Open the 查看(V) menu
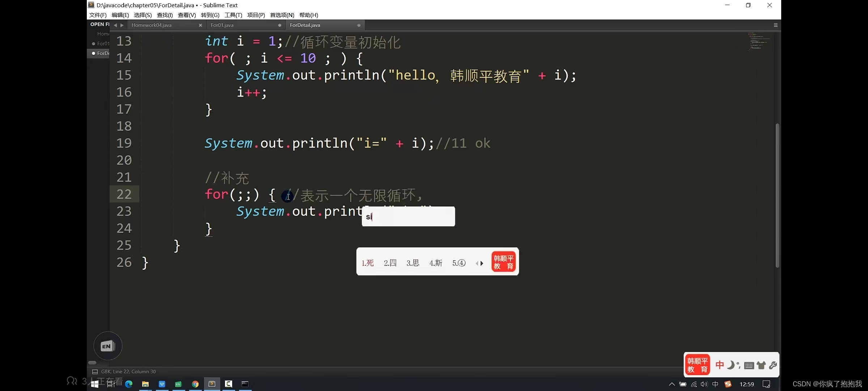Screen dimensions: 868x391 [x=187, y=15]
